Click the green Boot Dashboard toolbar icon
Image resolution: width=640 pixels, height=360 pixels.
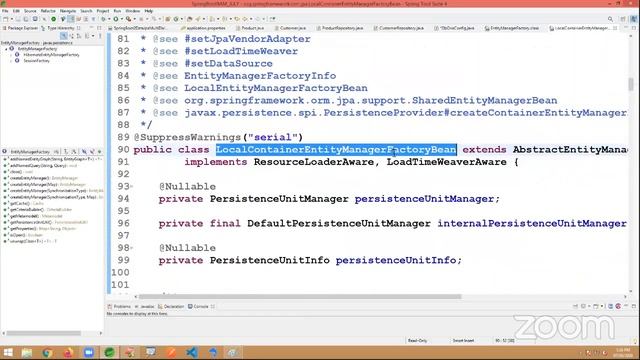[x=53, y=19]
